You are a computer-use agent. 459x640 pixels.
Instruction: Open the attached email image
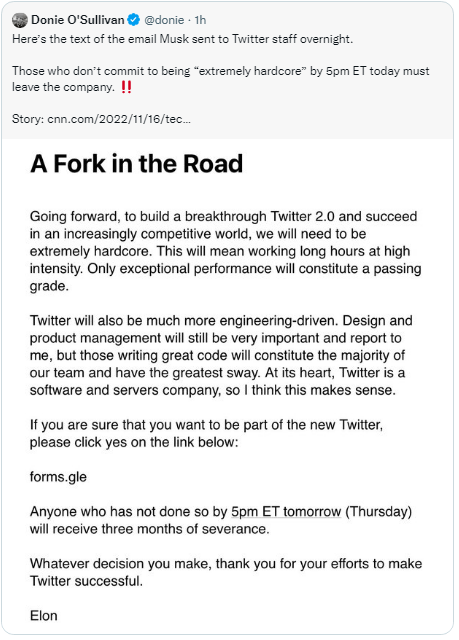(x=227, y=387)
